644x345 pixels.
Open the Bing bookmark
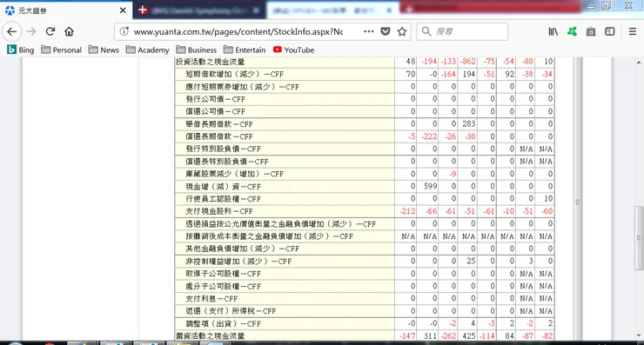pos(21,50)
